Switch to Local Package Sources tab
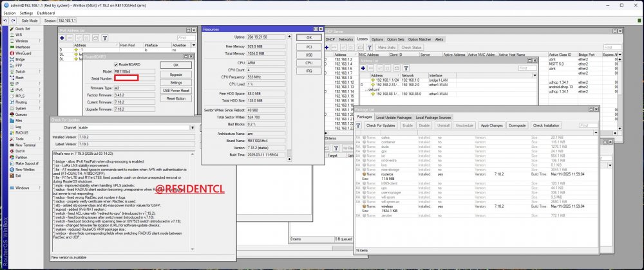This screenshot has height=270, width=644. [x=433, y=118]
